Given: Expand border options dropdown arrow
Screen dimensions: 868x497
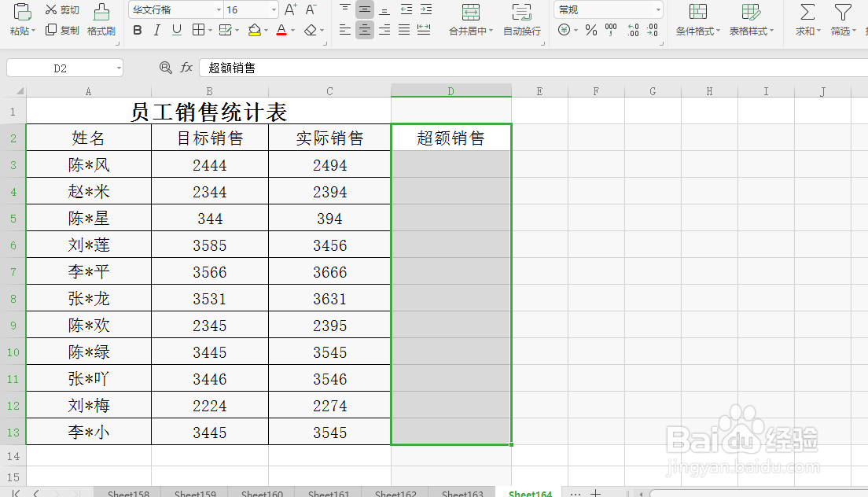Looking at the screenshot, I should pyautogui.click(x=211, y=31).
